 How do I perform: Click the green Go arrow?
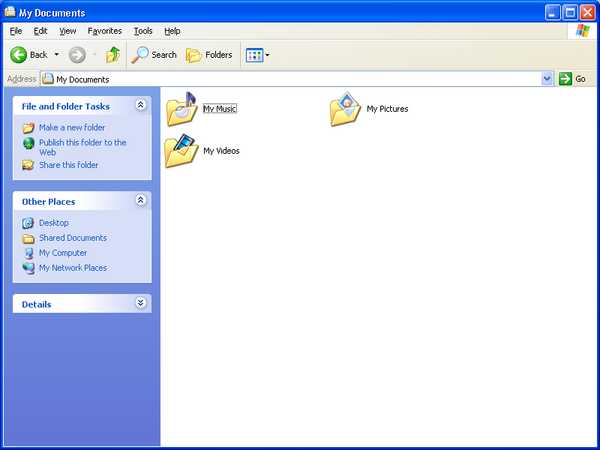[565, 79]
